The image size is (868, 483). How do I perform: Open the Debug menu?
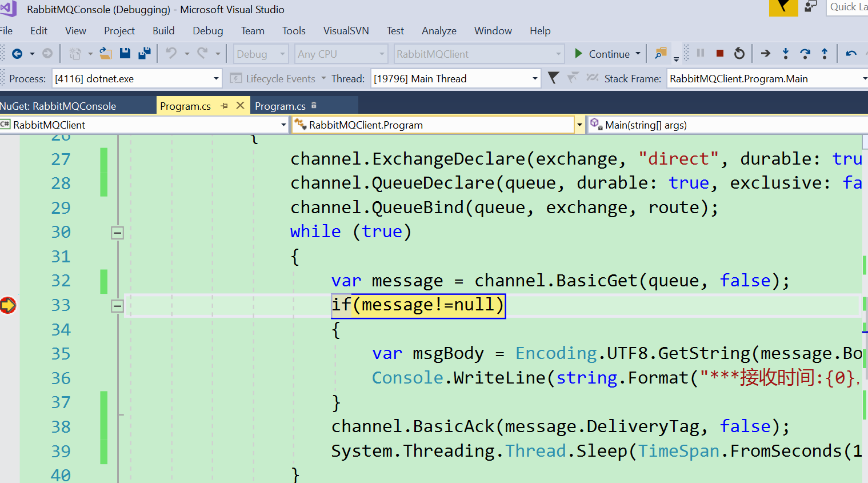click(x=207, y=31)
